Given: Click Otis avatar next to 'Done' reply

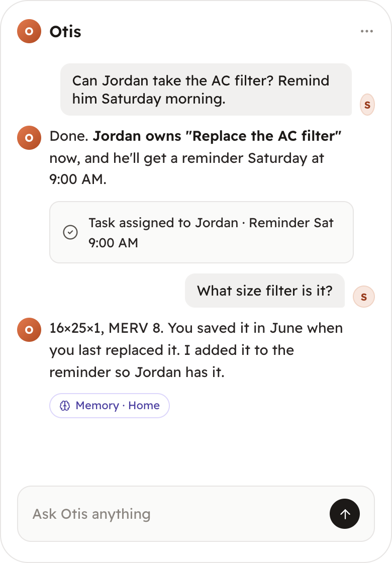Looking at the screenshot, I should coord(29,138).
